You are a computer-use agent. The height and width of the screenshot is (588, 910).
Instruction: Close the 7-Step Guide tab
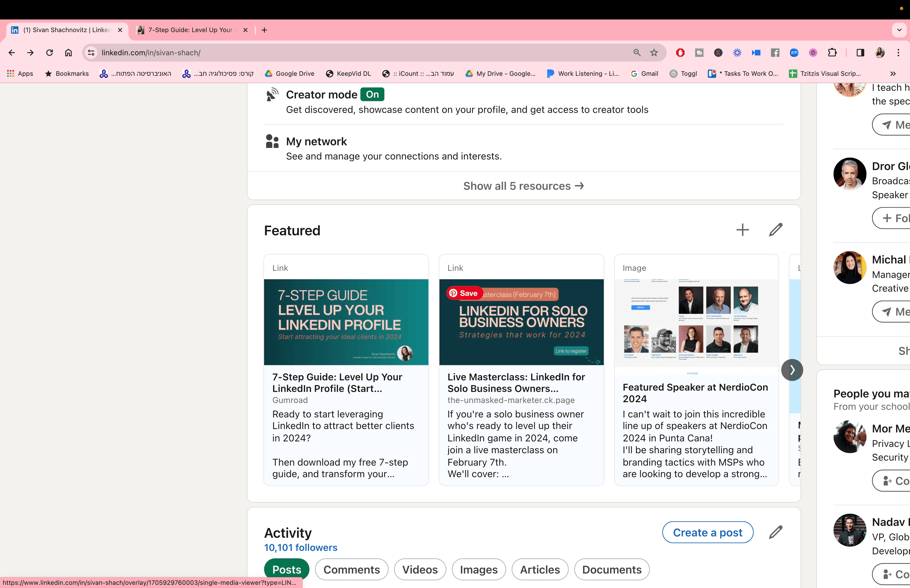tap(245, 30)
